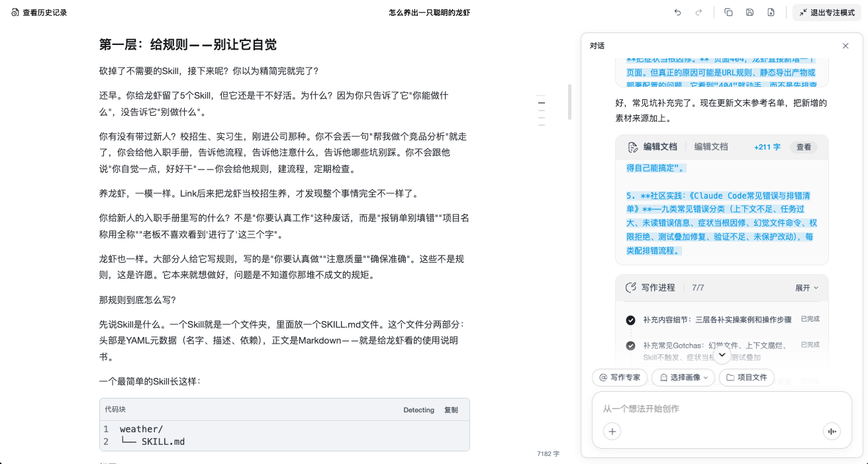Screen dimensions: 868x464
Task: Click the save disk icon
Action: (x=749, y=13)
